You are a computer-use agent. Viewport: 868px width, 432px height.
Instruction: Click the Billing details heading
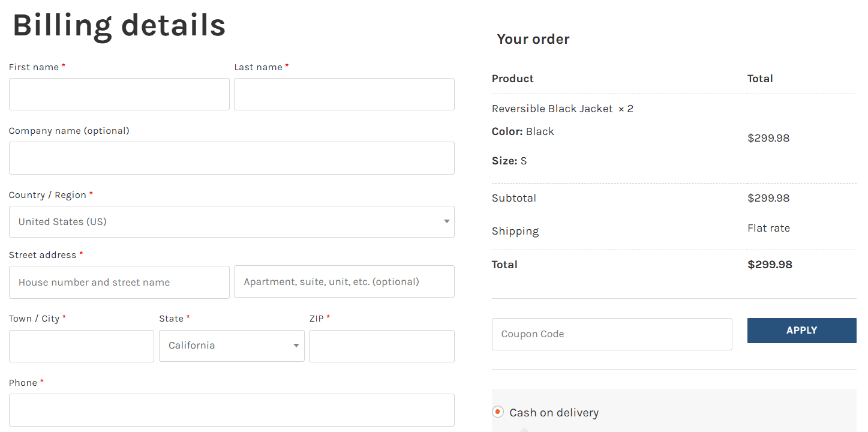119,24
